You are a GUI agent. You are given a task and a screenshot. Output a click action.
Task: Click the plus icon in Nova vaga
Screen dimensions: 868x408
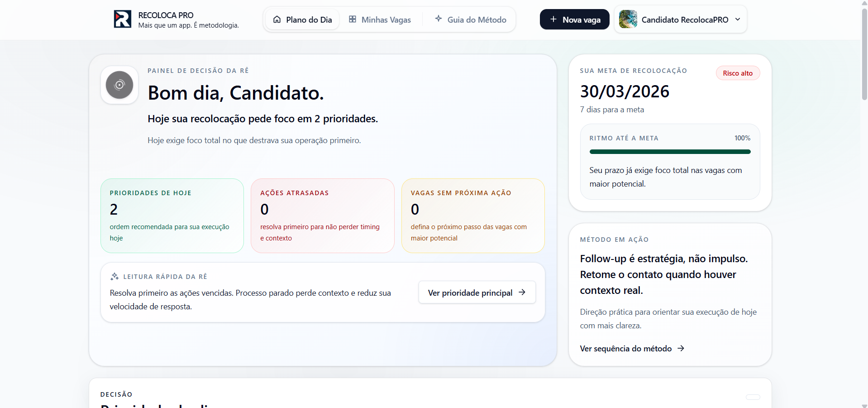[x=553, y=19]
